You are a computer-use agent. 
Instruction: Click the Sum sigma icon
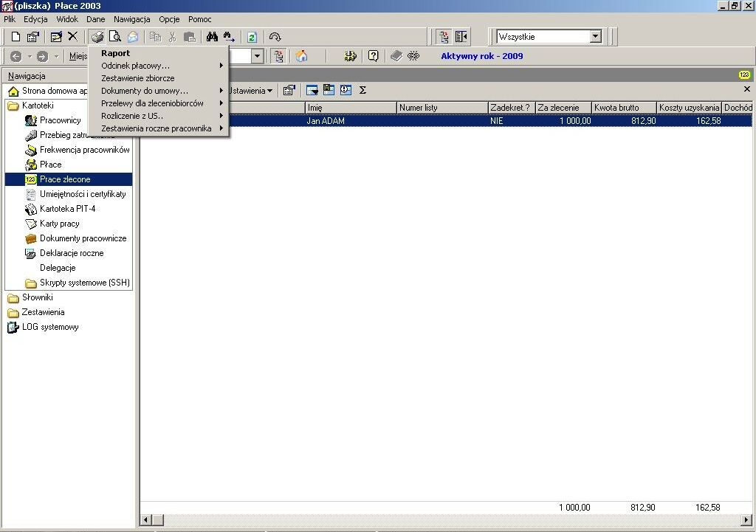click(362, 90)
